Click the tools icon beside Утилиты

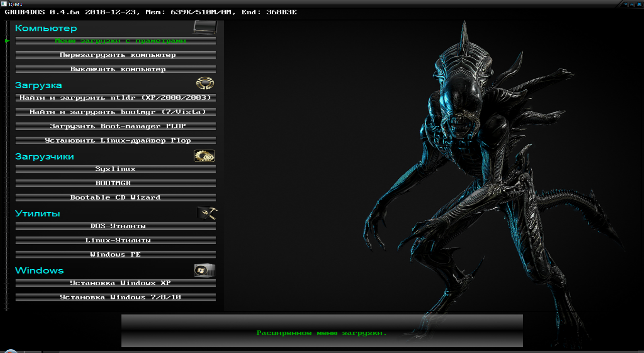pyautogui.click(x=207, y=213)
